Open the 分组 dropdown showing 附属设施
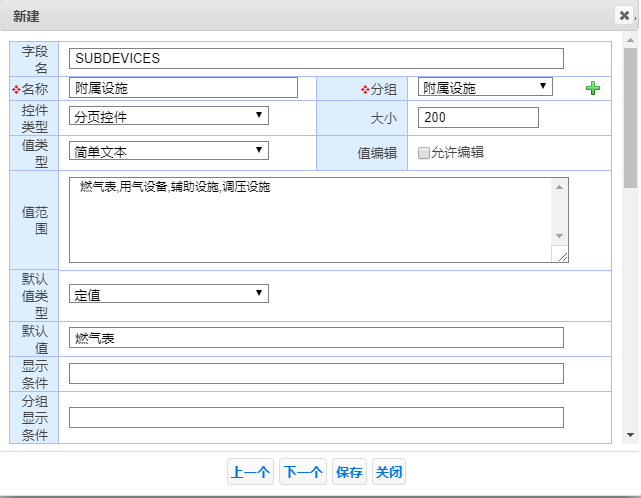Viewport: 641px width, 498px height. click(x=485, y=87)
